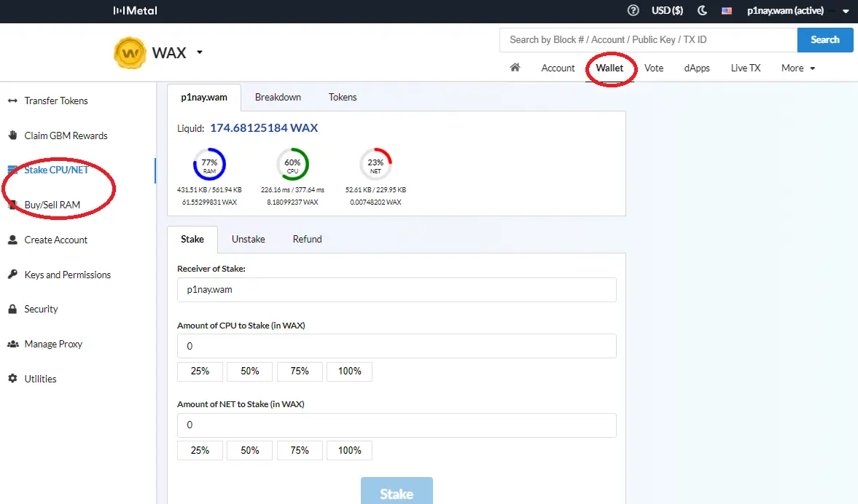Select the US flag language icon
This screenshot has width=858, height=504.
coord(727,10)
